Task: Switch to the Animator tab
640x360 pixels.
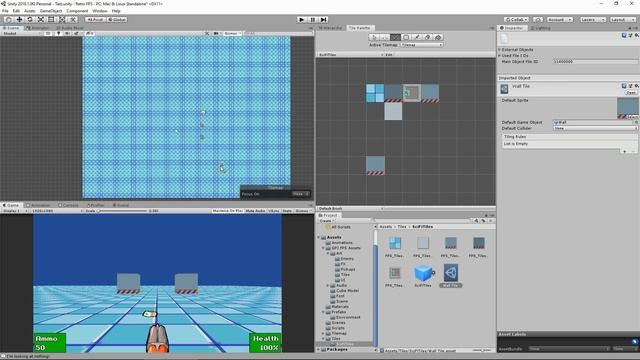Action: tap(38, 28)
